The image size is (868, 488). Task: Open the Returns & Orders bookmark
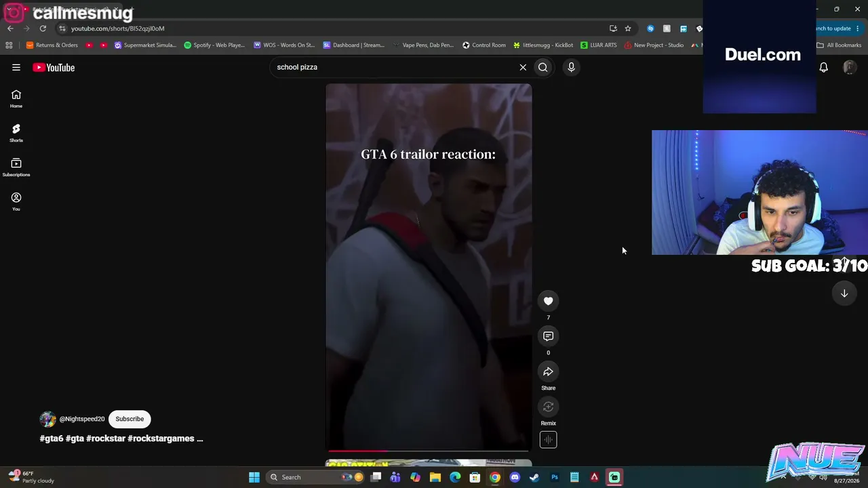click(x=52, y=45)
